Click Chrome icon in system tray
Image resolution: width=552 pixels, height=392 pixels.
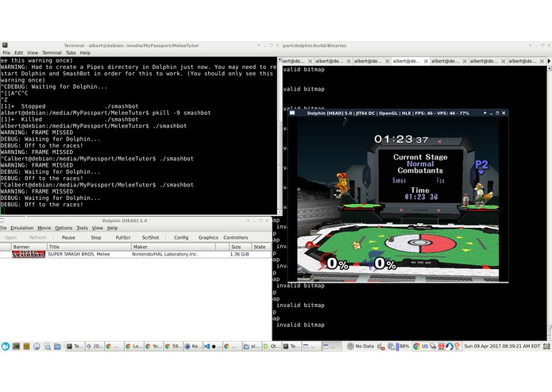point(416,346)
